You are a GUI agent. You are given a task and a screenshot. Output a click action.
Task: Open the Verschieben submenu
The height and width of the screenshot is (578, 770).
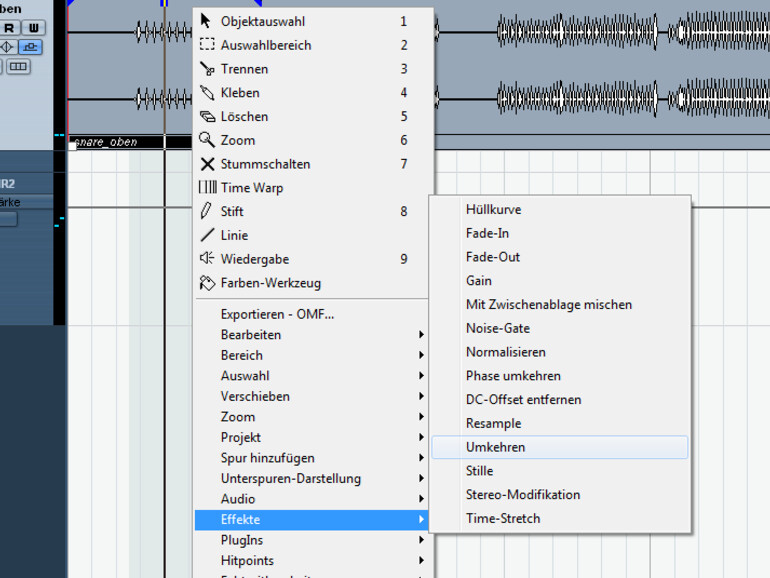click(x=312, y=396)
